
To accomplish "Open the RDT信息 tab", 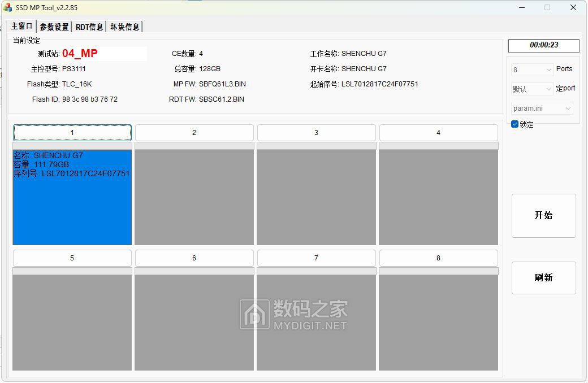I will point(89,27).
